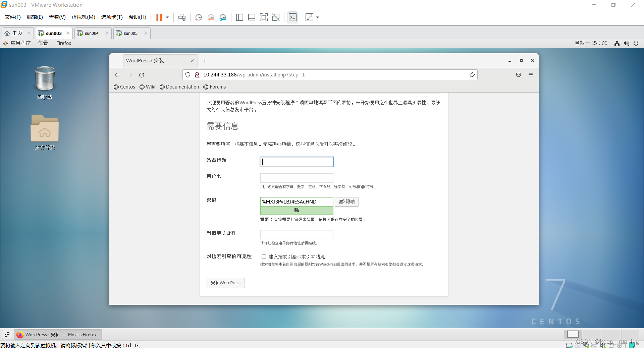Open the snapshot manager
Viewport: 644px width, 348px height.
(223, 17)
